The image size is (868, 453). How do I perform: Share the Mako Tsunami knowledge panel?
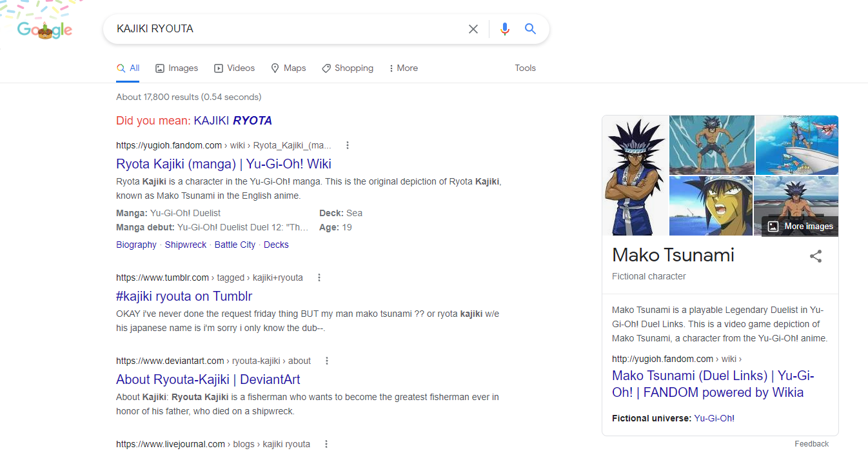(x=816, y=256)
